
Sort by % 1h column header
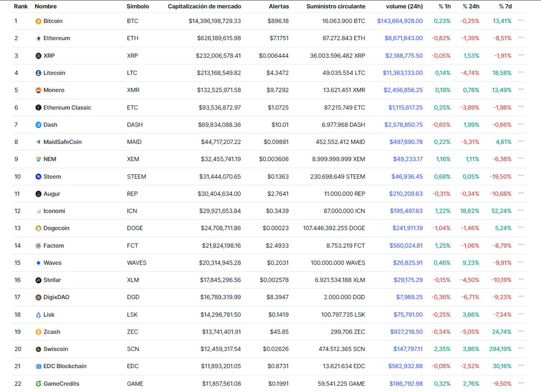444,6
